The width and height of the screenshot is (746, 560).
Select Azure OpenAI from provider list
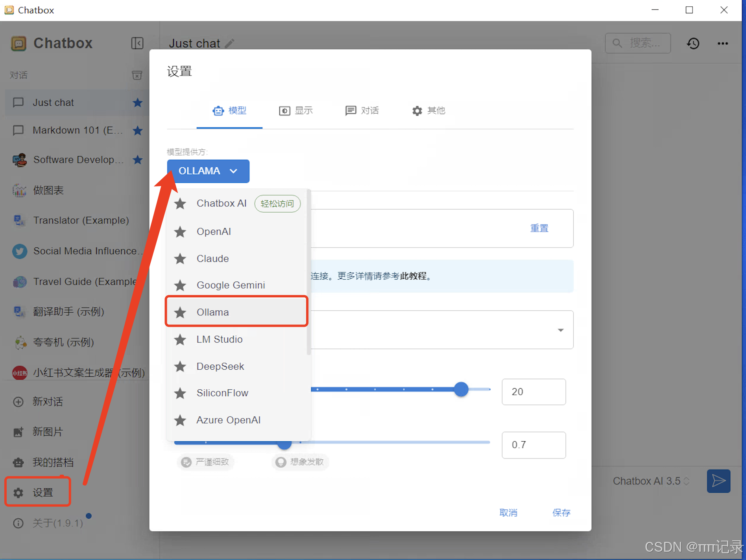[236, 420]
